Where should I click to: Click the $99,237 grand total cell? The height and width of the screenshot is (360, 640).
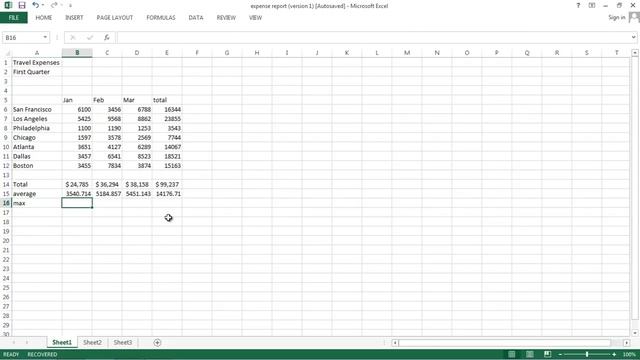coord(167,184)
